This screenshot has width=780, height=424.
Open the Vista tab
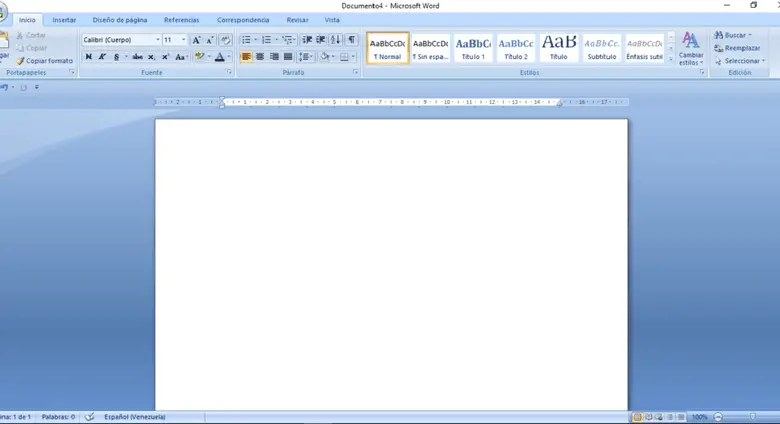(x=332, y=20)
